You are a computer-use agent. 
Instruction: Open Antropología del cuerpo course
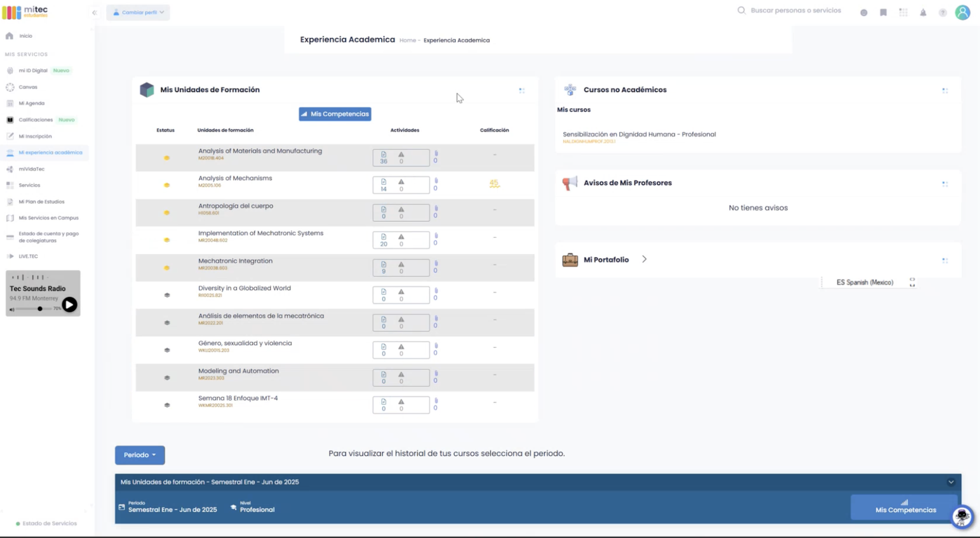click(235, 206)
